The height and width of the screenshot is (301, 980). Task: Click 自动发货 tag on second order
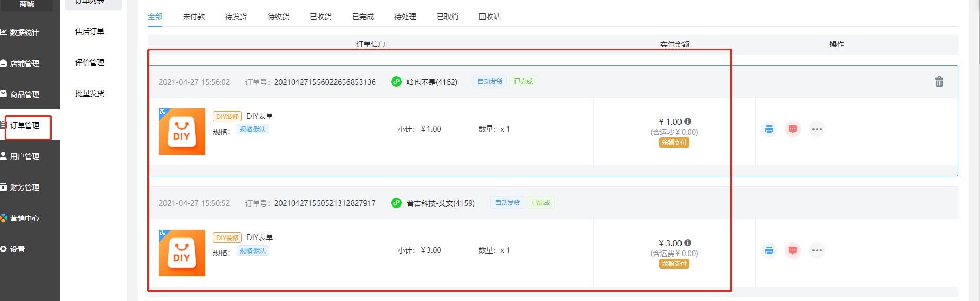pyautogui.click(x=507, y=203)
